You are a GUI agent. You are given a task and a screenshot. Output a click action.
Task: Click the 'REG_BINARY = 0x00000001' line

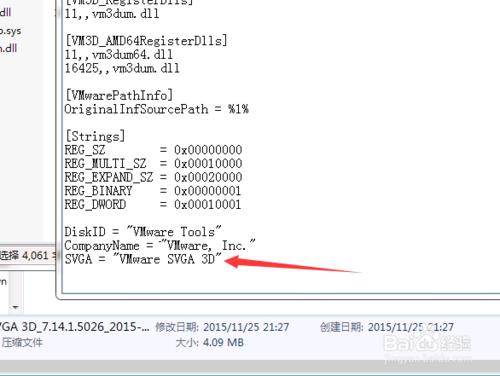pos(153,191)
